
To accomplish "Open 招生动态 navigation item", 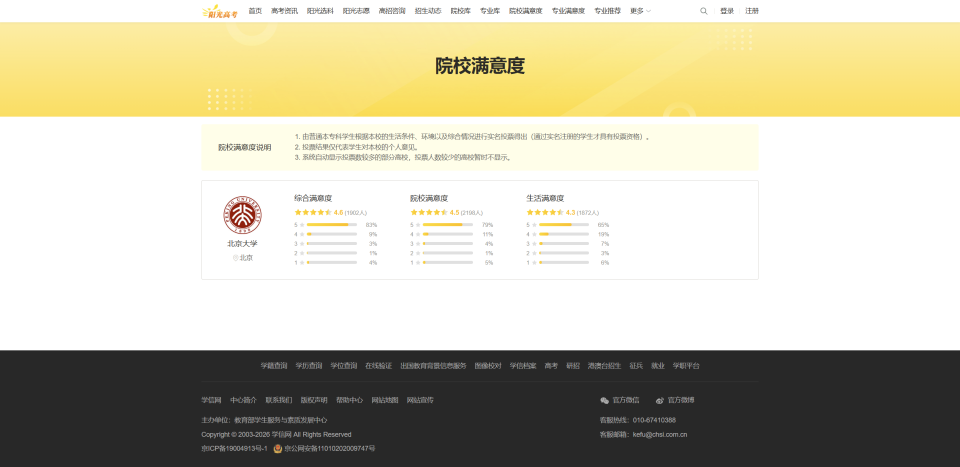I will pos(428,11).
